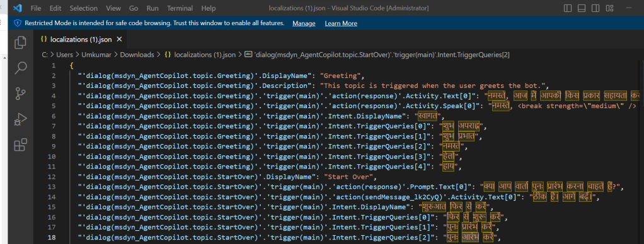
Task: Open the Run and Debug view
Action: click(x=21, y=119)
